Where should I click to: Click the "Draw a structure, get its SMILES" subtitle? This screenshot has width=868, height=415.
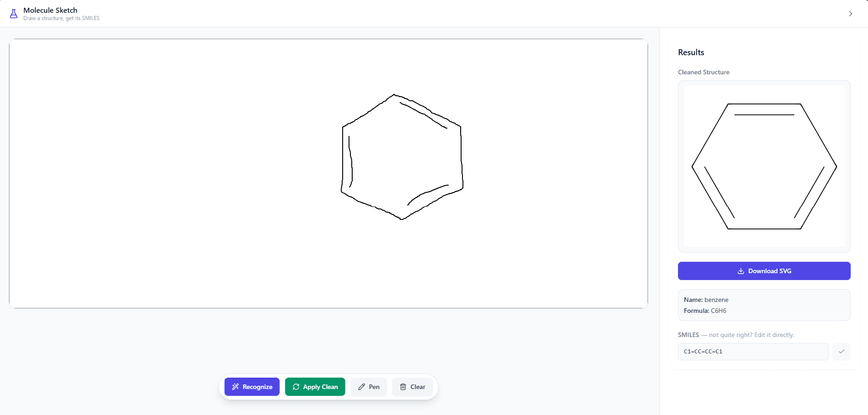pos(62,18)
